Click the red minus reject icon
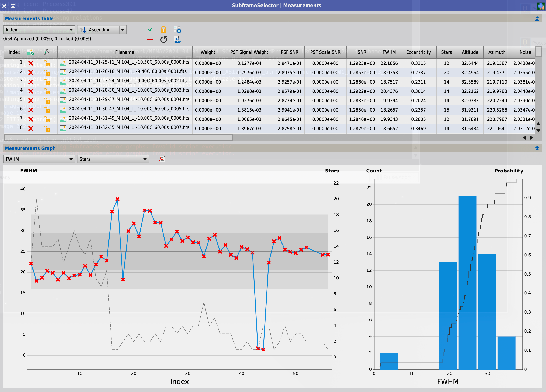This screenshot has height=392, width=546. click(150, 39)
